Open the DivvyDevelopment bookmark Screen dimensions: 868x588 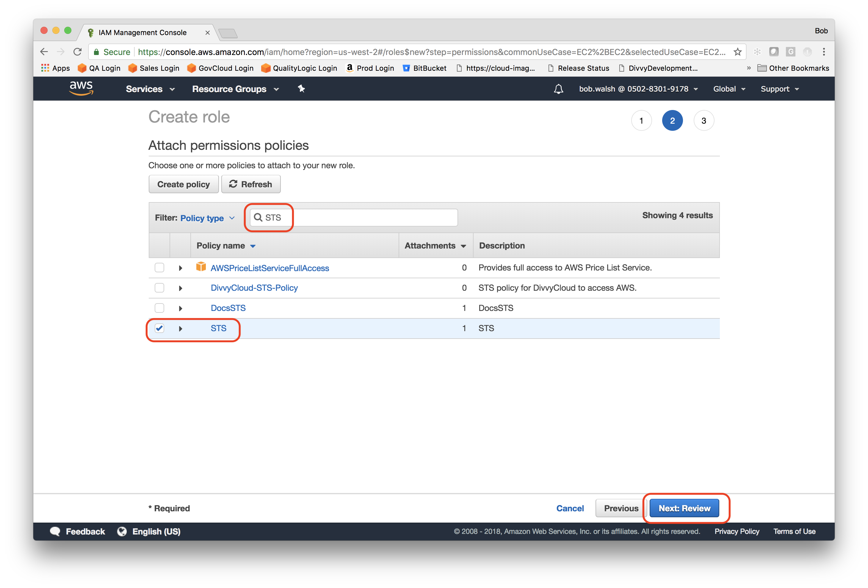click(658, 68)
